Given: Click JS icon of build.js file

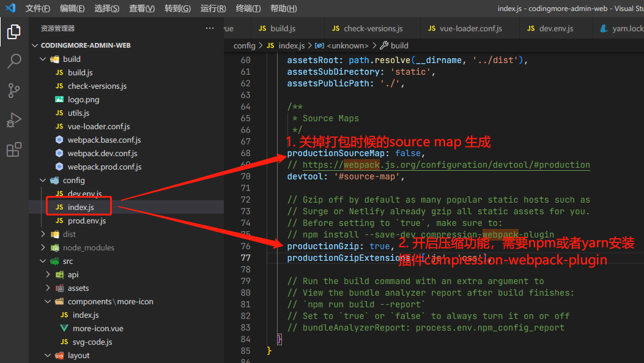Looking at the screenshot, I should point(59,72).
